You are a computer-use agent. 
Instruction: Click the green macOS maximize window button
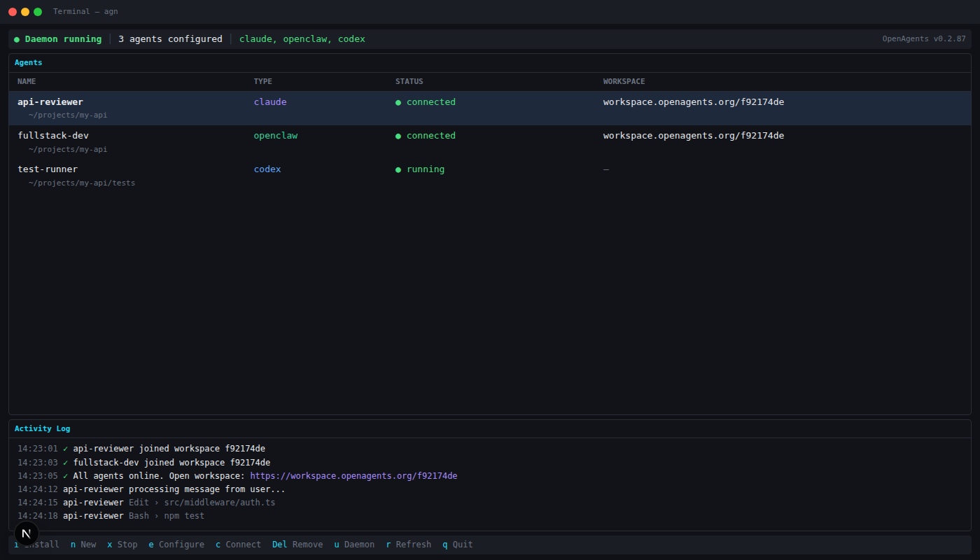click(x=38, y=12)
